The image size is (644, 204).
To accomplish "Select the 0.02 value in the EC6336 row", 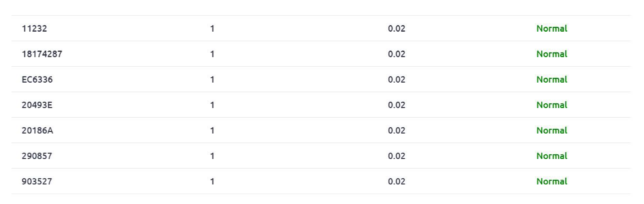I will tap(396, 79).
